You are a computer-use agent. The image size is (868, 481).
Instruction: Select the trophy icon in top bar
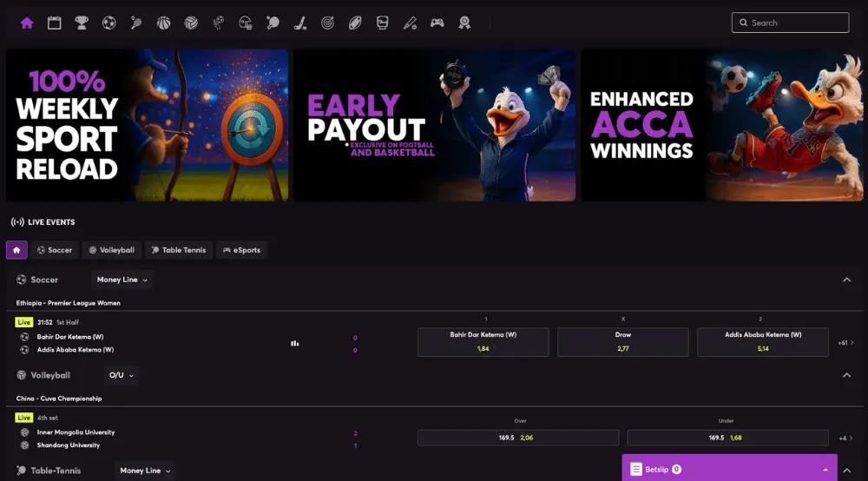point(82,23)
